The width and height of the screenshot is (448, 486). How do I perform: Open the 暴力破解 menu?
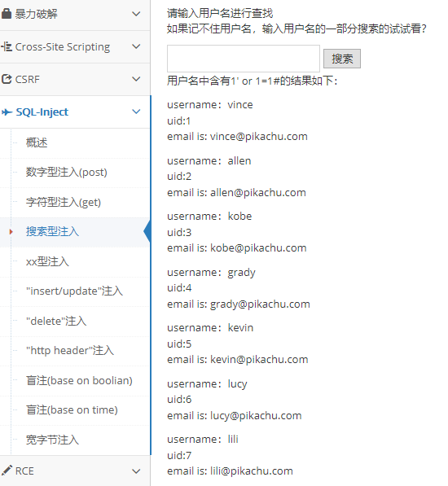pos(75,14)
